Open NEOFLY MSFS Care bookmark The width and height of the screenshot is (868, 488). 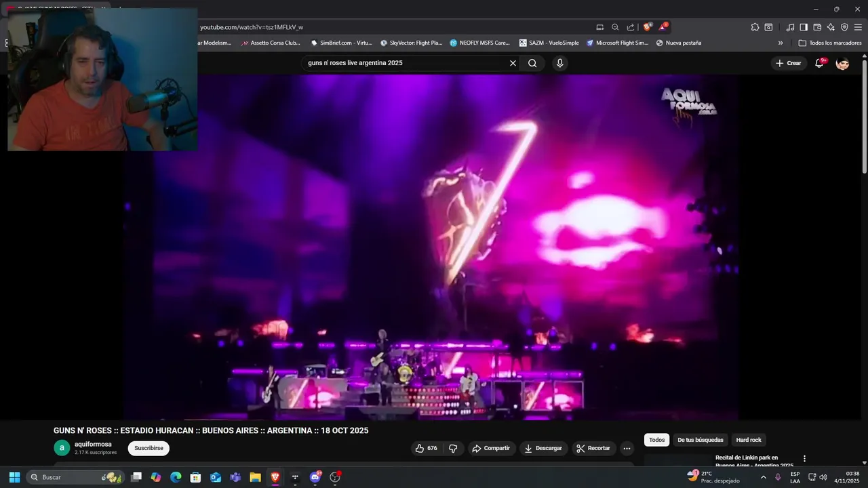pos(480,43)
